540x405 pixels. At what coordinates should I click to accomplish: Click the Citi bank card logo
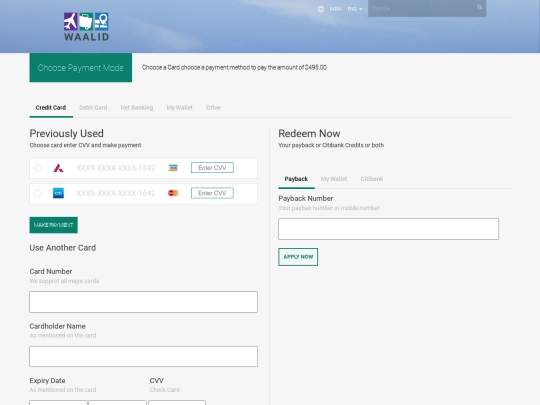(58, 193)
